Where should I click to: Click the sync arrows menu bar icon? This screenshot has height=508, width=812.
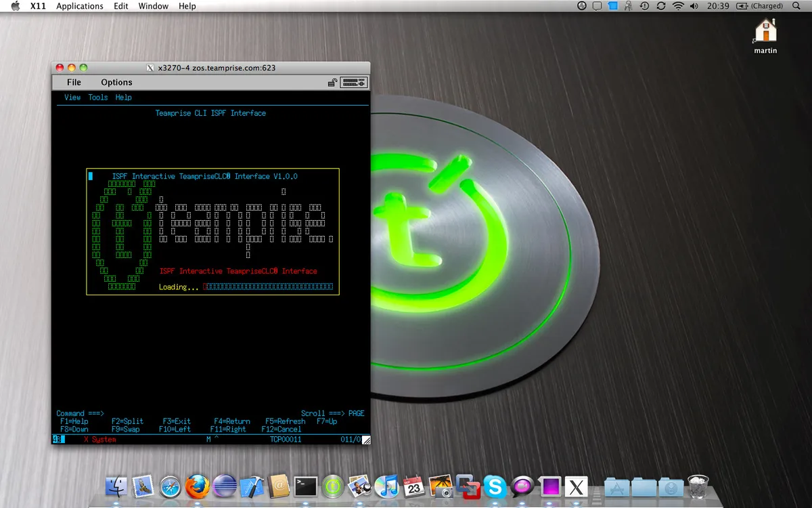(661, 6)
